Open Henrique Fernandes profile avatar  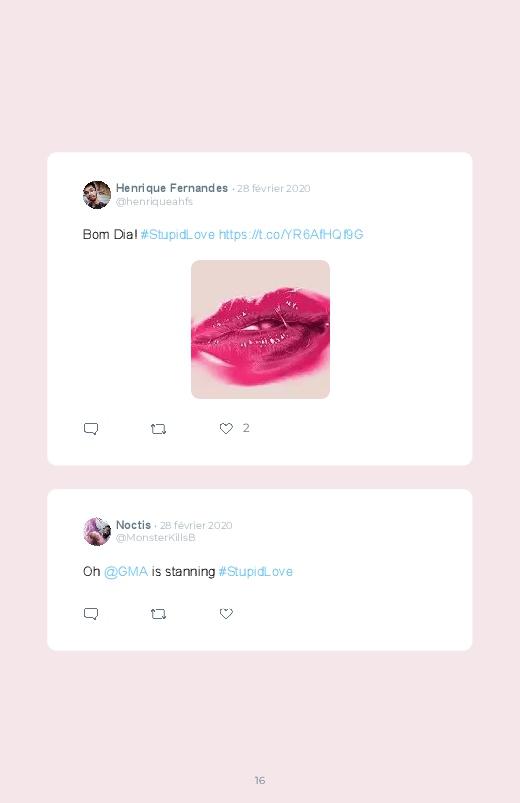click(x=97, y=195)
